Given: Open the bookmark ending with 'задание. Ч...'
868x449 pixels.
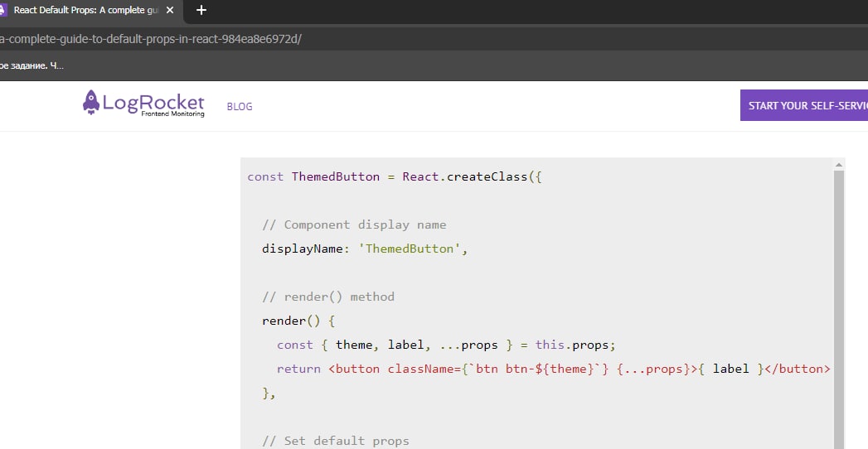Looking at the screenshot, I should click(x=32, y=65).
